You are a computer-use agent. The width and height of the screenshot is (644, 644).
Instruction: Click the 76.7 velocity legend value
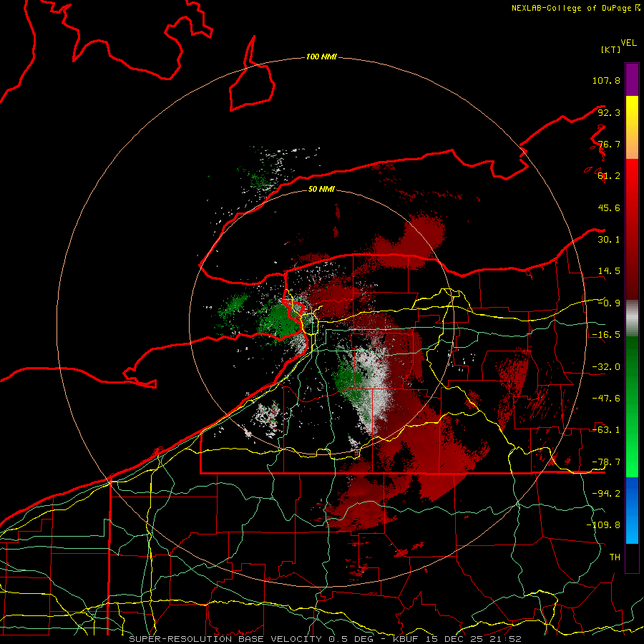pyautogui.click(x=609, y=144)
